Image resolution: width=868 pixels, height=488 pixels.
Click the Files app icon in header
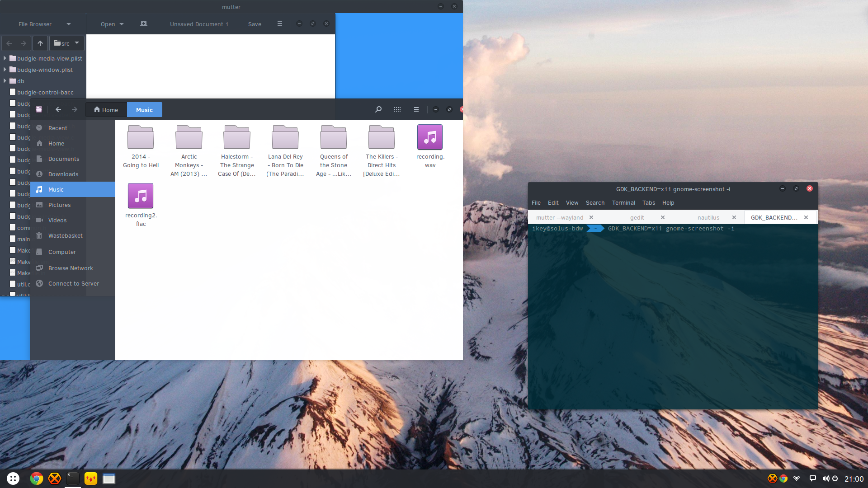tap(39, 109)
